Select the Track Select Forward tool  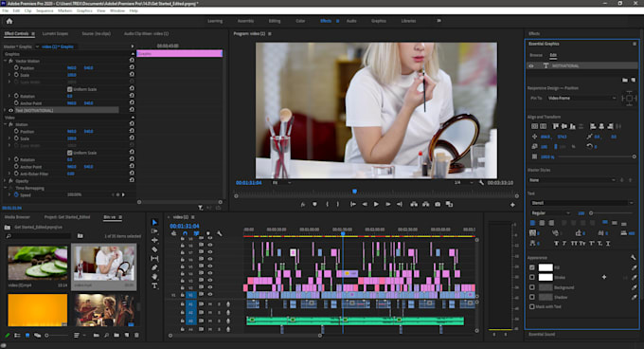[154, 231]
